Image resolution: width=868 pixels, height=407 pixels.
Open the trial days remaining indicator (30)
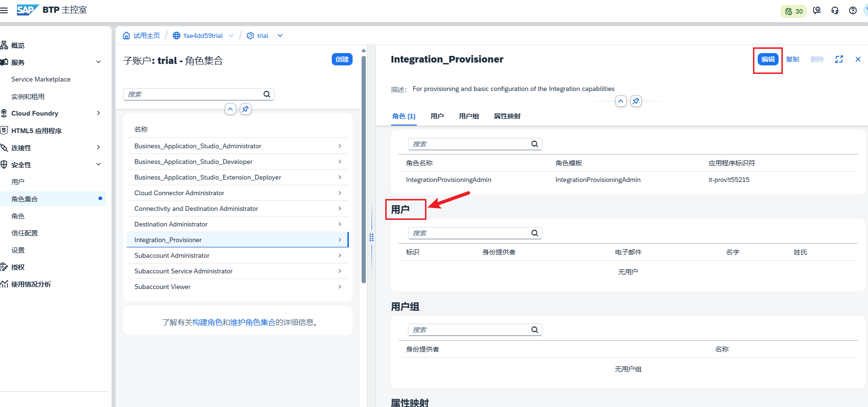(x=794, y=11)
